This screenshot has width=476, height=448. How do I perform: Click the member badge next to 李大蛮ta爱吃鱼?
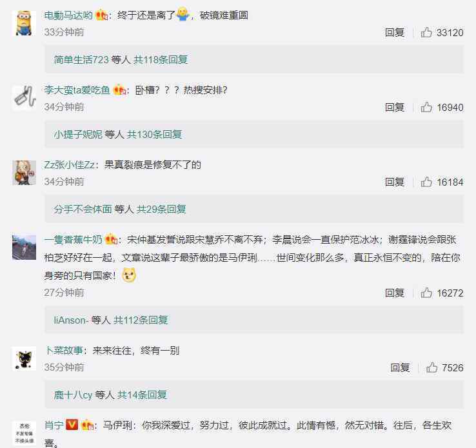click(x=119, y=90)
